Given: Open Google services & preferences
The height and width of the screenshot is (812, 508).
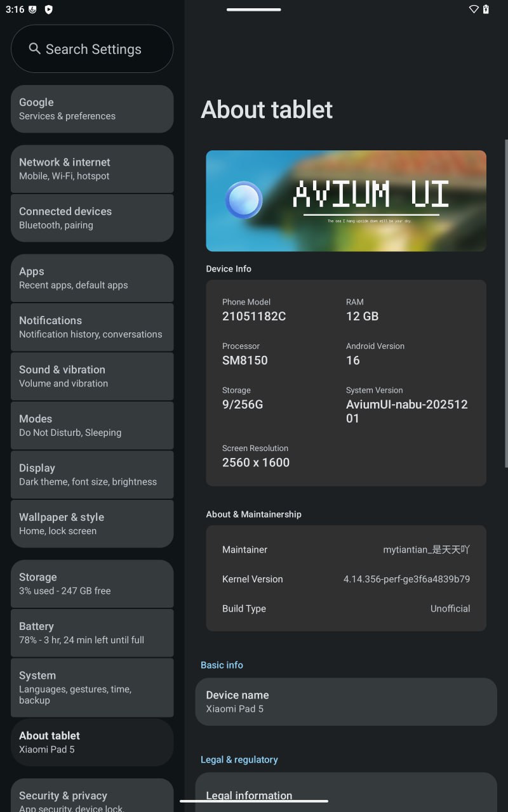Looking at the screenshot, I should tap(92, 109).
